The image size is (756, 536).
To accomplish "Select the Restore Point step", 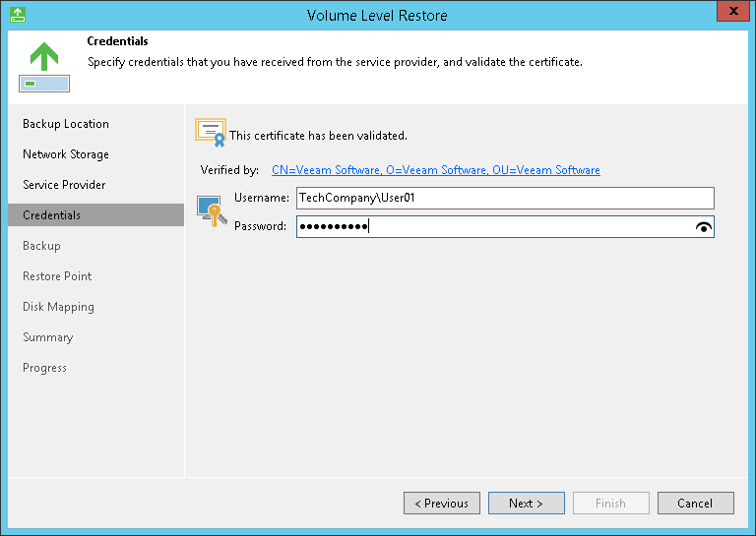I will click(x=58, y=276).
